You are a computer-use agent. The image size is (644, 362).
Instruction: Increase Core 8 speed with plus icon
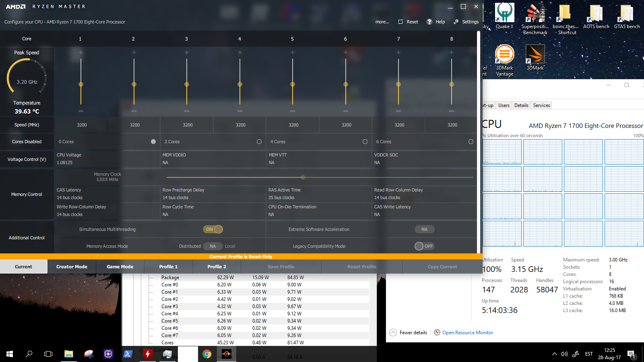coord(452,52)
